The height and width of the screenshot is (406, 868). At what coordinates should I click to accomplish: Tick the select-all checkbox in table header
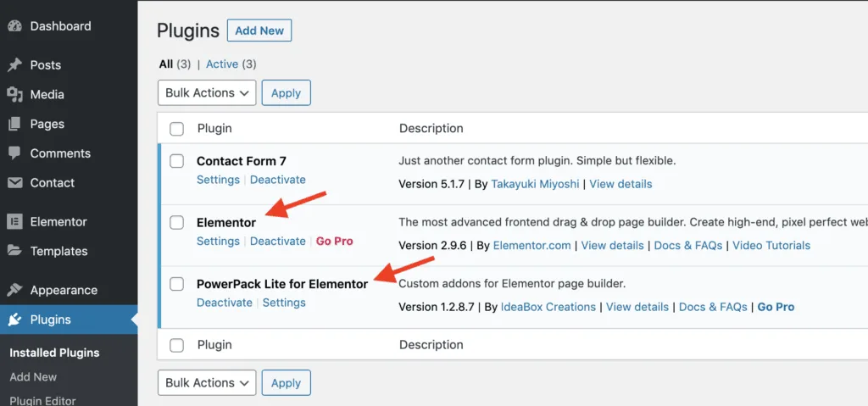[176, 129]
